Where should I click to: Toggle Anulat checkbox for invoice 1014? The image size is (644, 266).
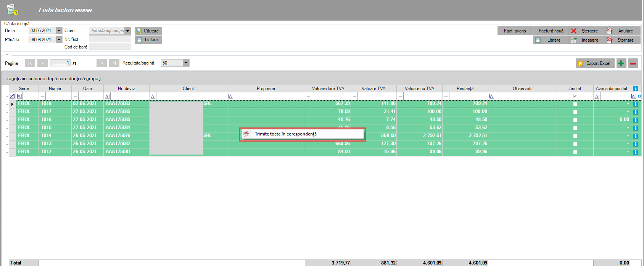(575, 136)
